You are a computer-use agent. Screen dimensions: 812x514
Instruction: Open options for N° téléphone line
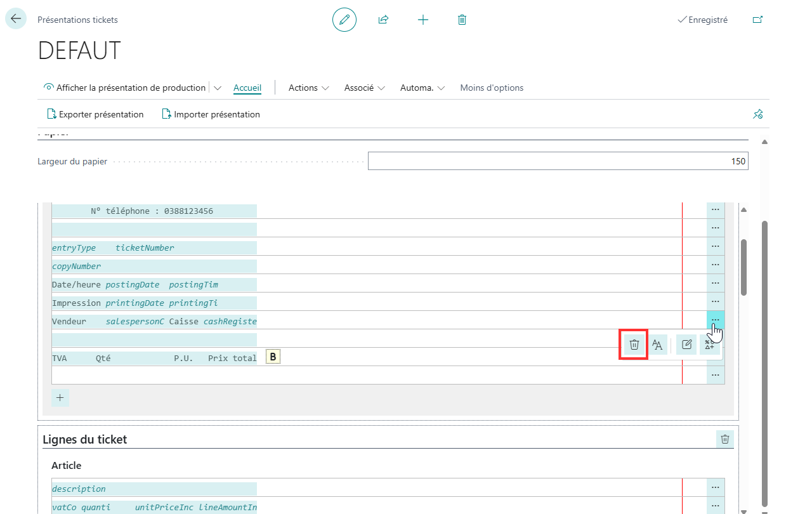click(716, 210)
